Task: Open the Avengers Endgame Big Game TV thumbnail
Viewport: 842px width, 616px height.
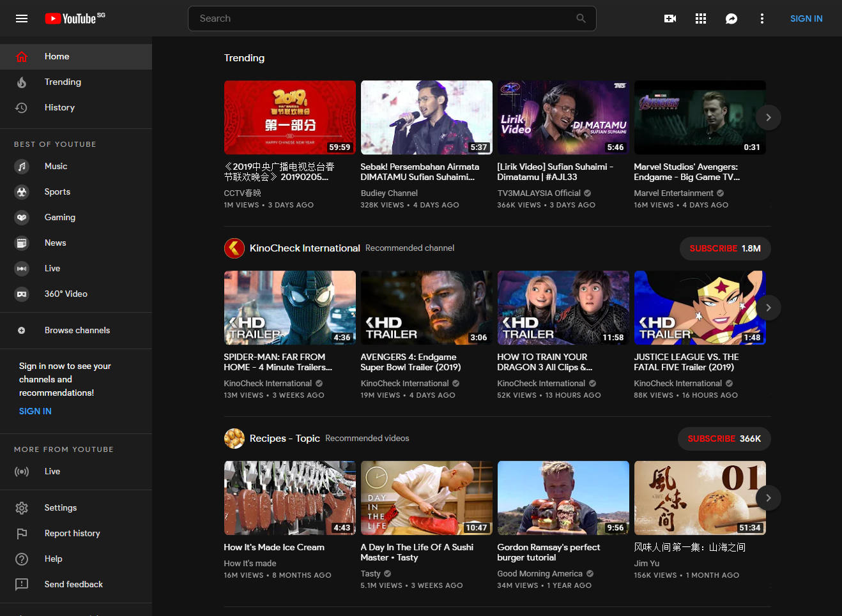Action: (x=700, y=117)
